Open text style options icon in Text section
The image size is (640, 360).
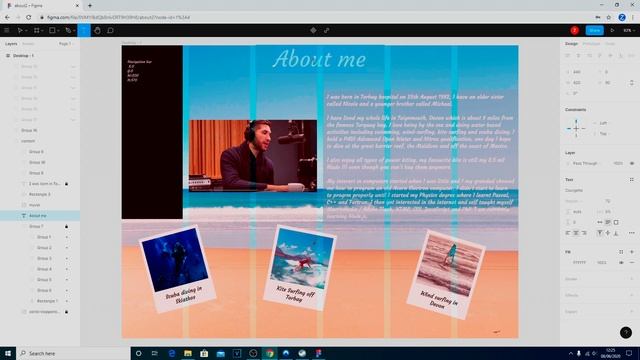point(631,180)
